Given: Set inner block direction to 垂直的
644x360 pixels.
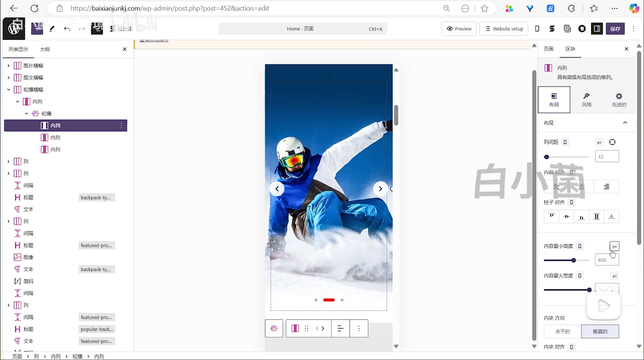Looking at the screenshot, I should coord(600,331).
